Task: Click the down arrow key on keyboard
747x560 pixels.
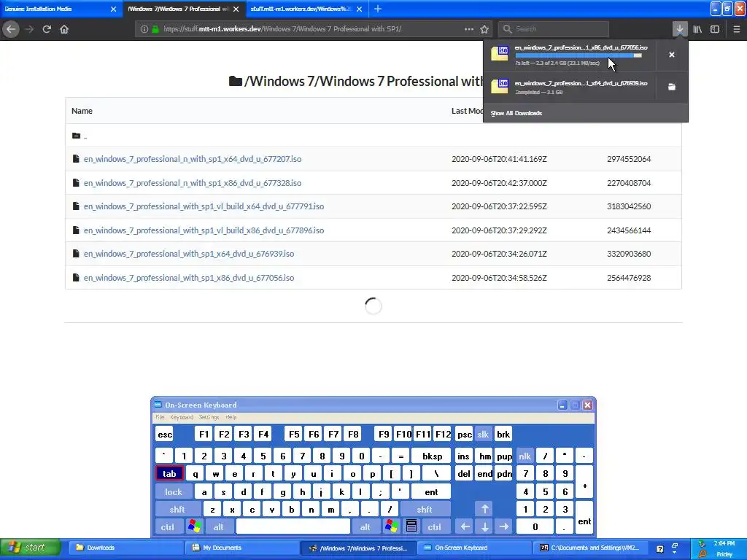Action: [x=484, y=526]
